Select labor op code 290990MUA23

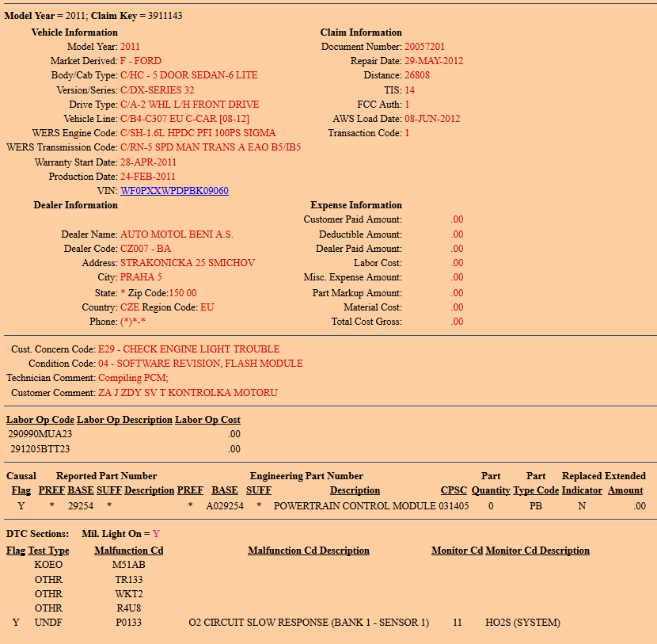coord(40,434)
